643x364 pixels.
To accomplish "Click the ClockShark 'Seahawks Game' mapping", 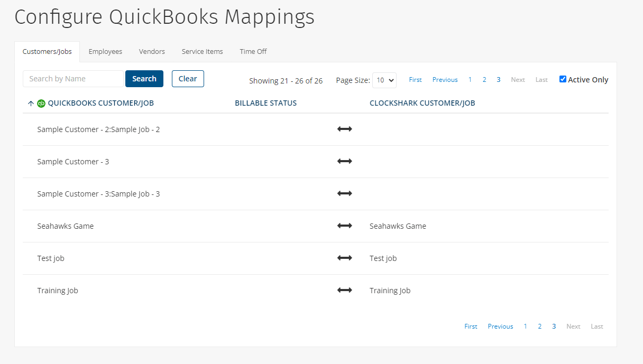I will point(398,226).
